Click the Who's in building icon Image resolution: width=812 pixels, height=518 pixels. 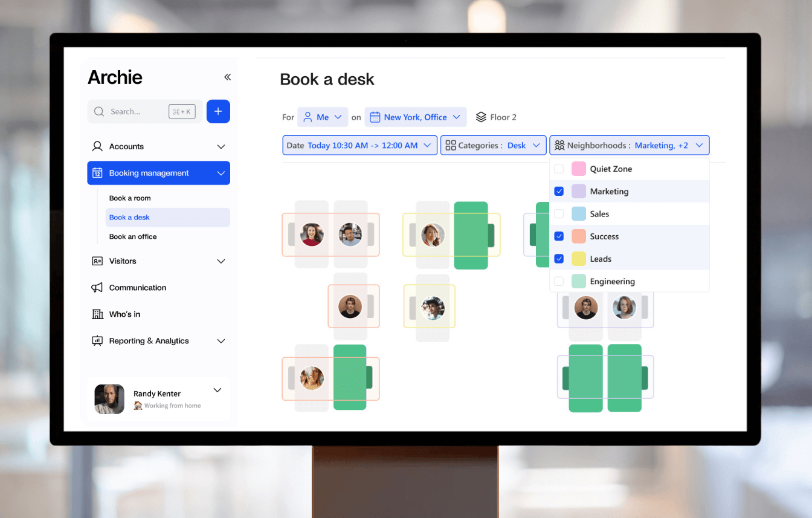click(x=97, y=314)
